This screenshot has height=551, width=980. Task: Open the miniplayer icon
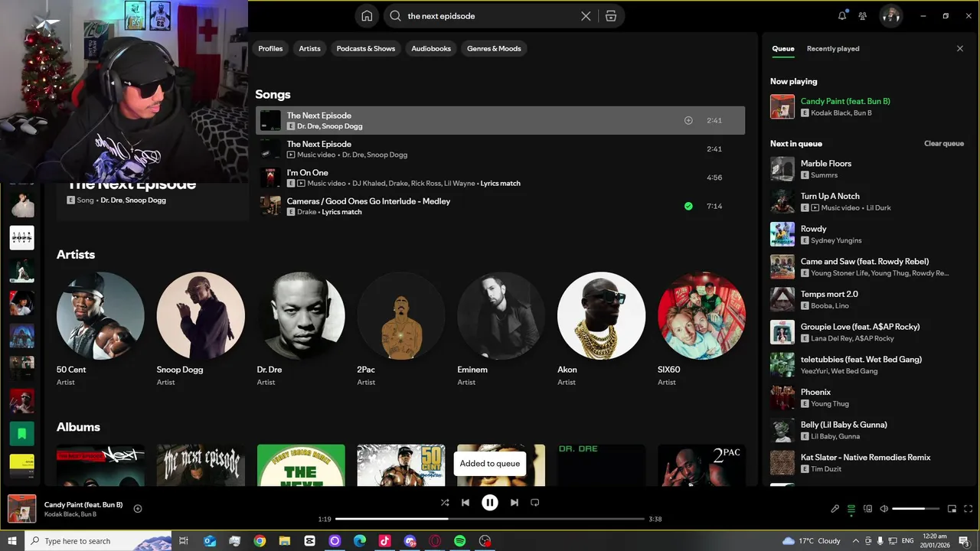point(952,509)
